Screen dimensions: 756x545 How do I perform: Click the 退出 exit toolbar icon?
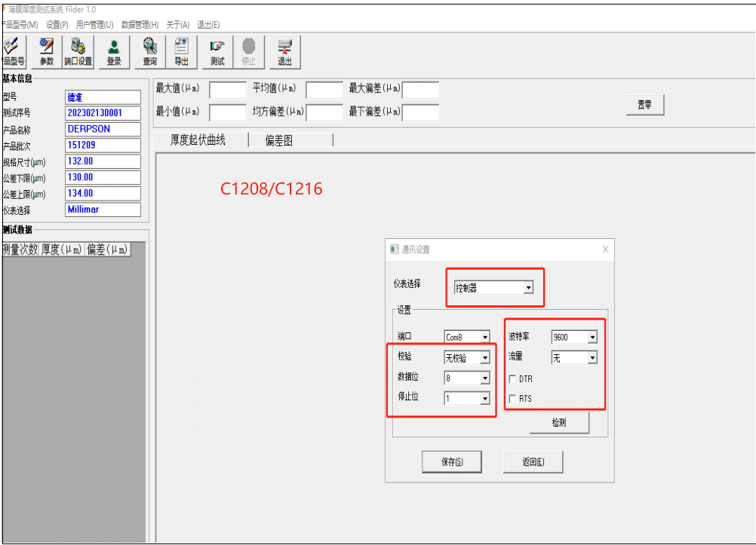click(284, 52)
